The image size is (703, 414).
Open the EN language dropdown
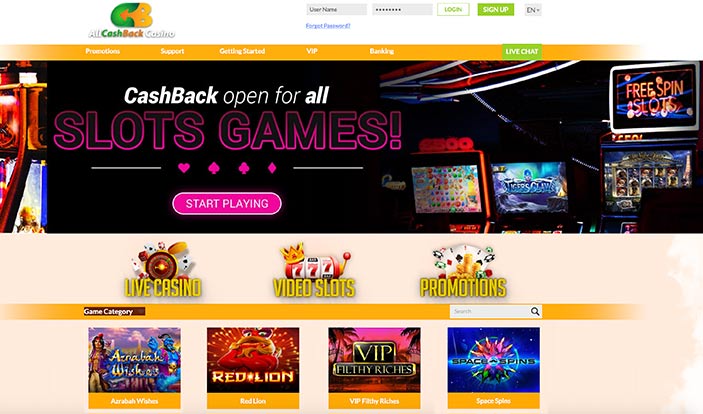(x=533, y=10)
